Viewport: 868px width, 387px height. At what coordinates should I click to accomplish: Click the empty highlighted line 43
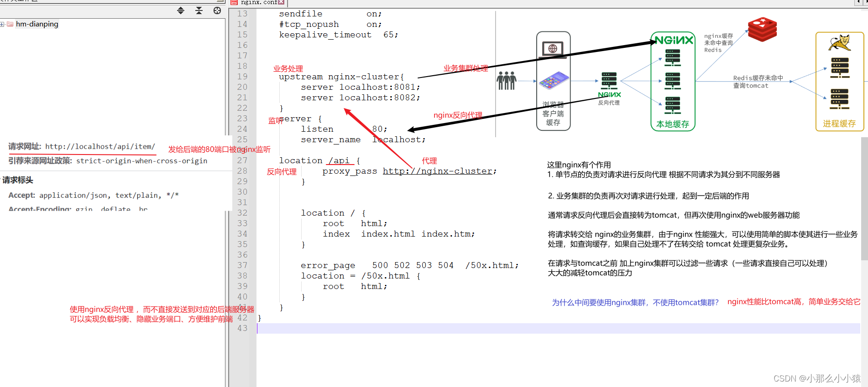[558, 328]
